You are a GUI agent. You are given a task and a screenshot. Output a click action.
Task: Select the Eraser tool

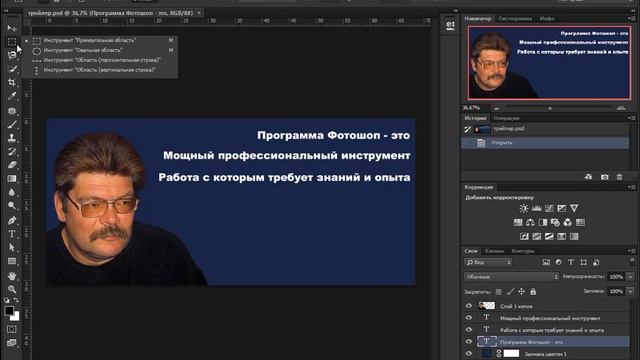coord(12,165)
